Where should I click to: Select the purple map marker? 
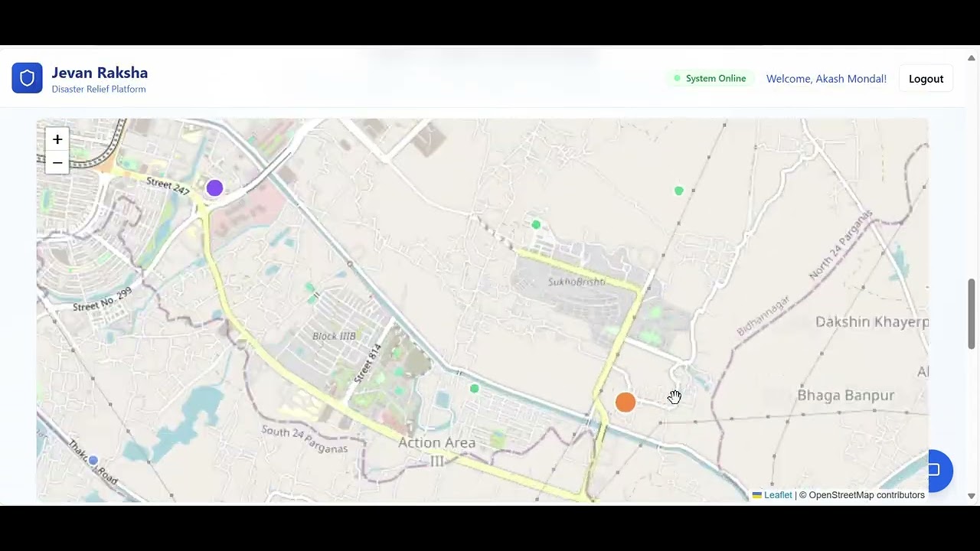(x=214, y=187)
